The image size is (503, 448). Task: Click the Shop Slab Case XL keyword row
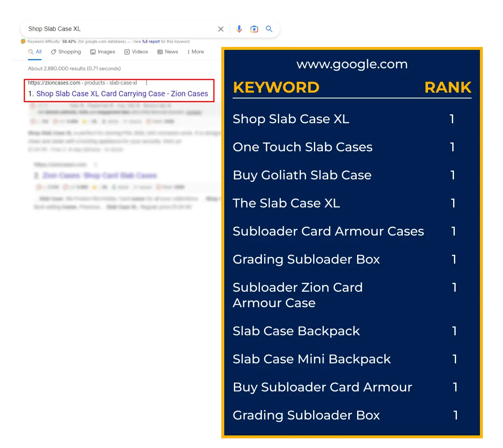(x=291, y=119)
